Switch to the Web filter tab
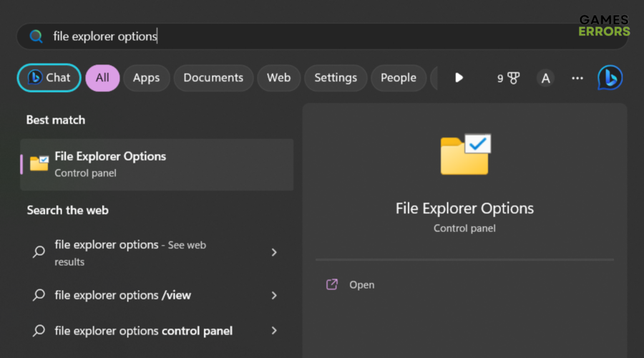Screen dimensions: 644x358 tap(278, 78)
